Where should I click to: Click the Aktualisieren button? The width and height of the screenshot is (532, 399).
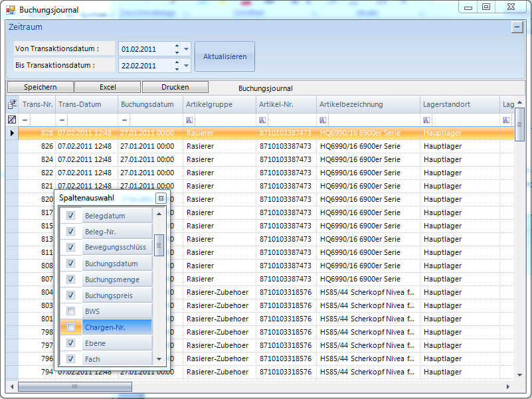pyautogui.click(x=224, y=57)
